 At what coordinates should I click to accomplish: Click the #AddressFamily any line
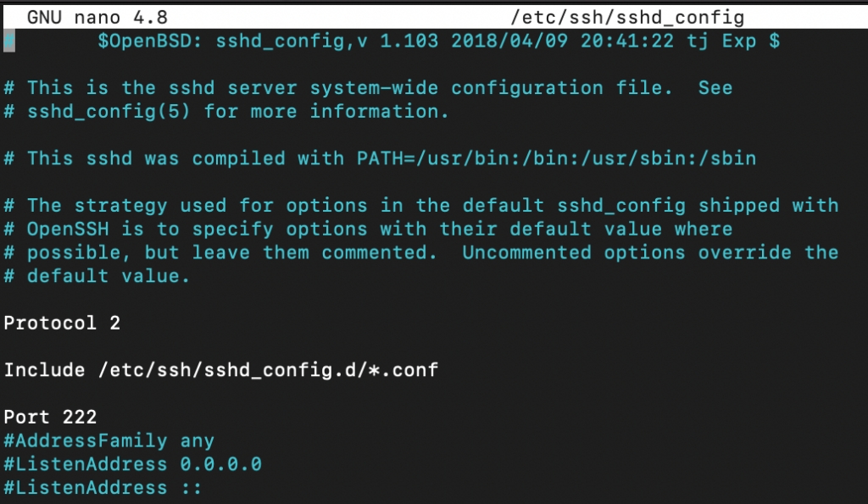pyautogui.click(x=108, y=440)
